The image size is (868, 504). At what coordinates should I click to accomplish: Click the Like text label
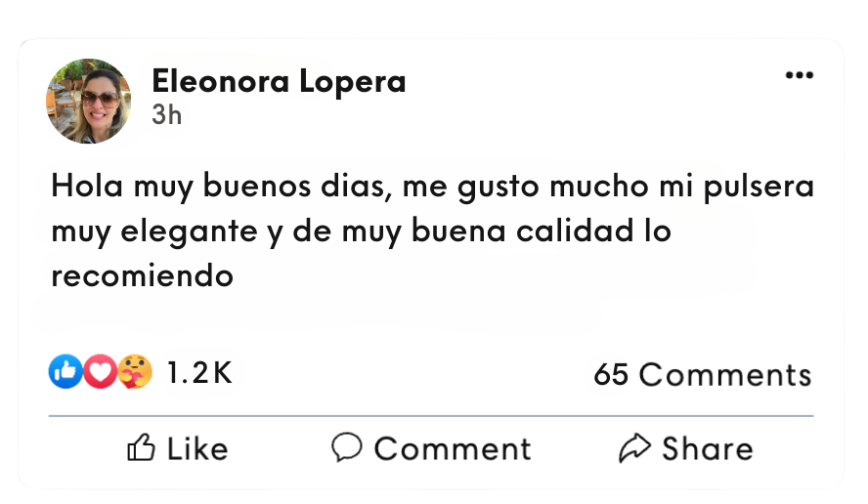coord(197,448)
